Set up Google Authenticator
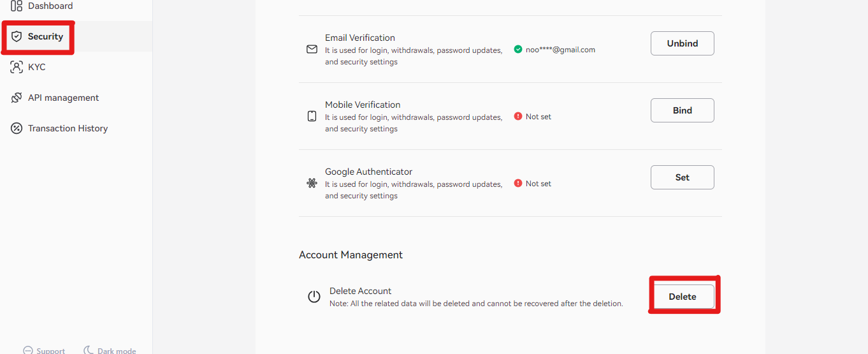Viewport: 868px width, 354px height. (x=683, y=177)
